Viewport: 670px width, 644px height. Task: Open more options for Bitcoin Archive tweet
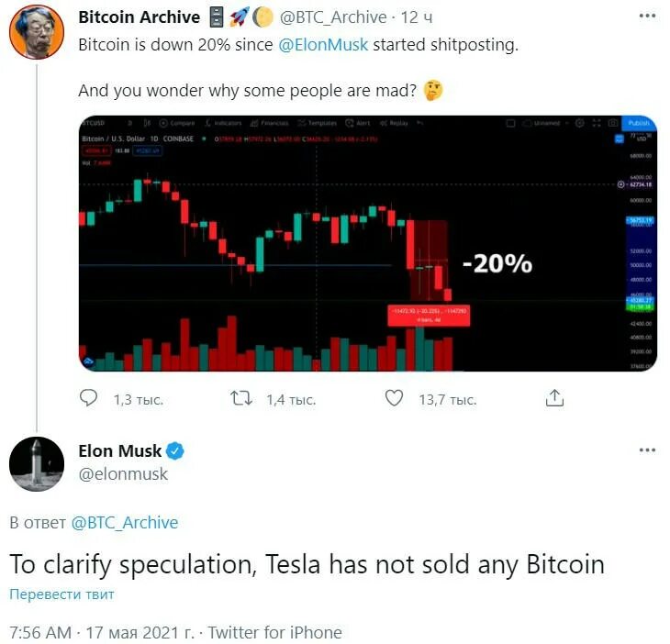647,17
